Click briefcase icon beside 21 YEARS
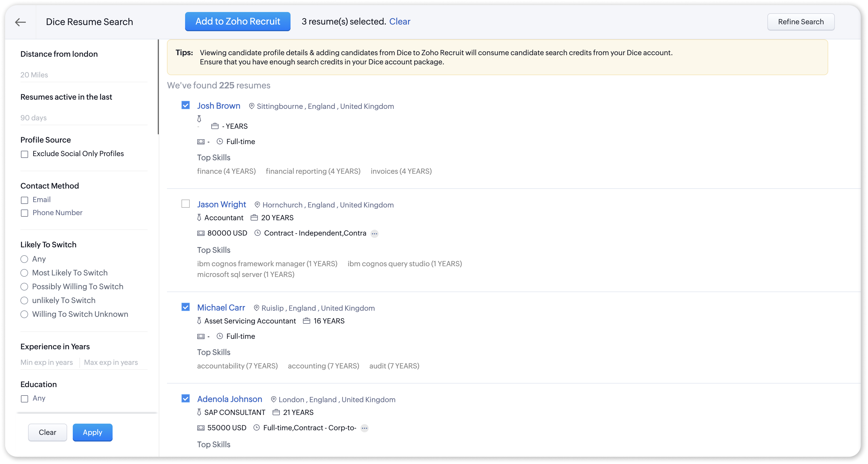This screenshot has width=868, height=464. click(x=276, y=412)
